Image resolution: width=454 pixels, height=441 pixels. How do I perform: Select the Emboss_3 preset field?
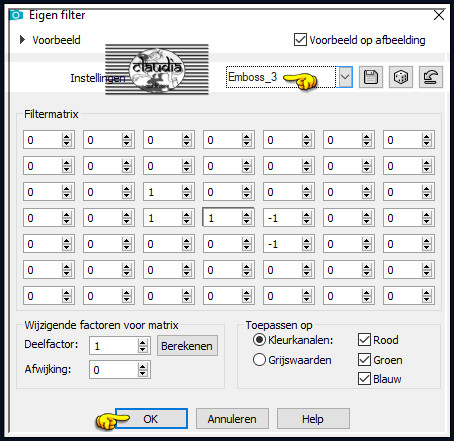[281, 77]
